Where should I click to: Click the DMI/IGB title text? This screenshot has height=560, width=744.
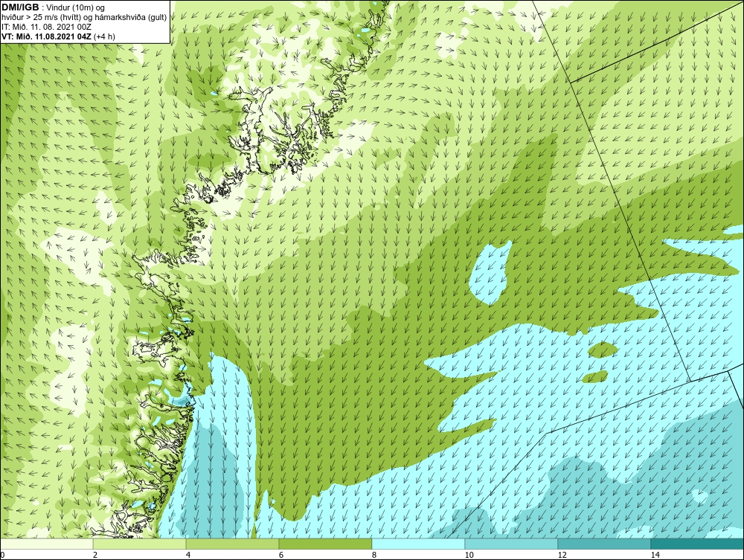click(x=20, y=7)
